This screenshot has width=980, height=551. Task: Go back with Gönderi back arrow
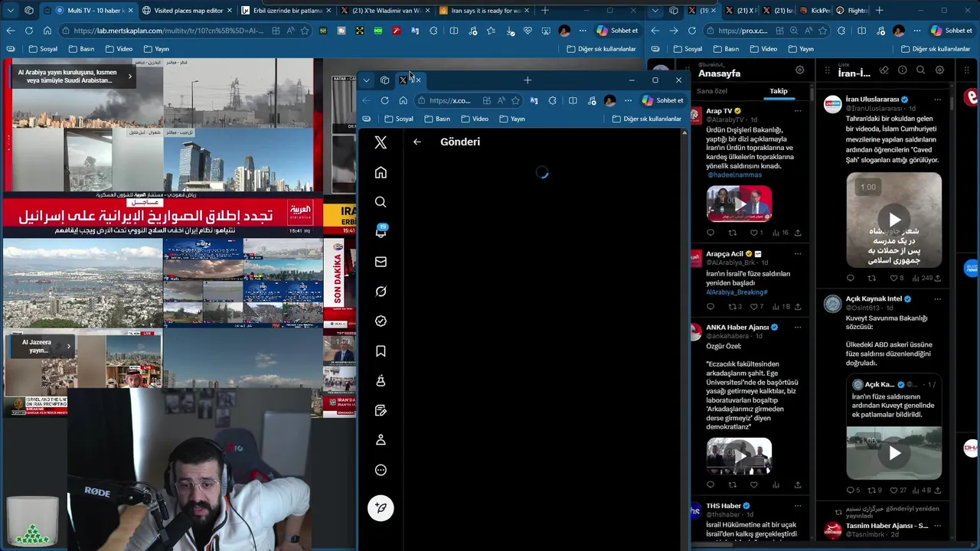point(416,142)
